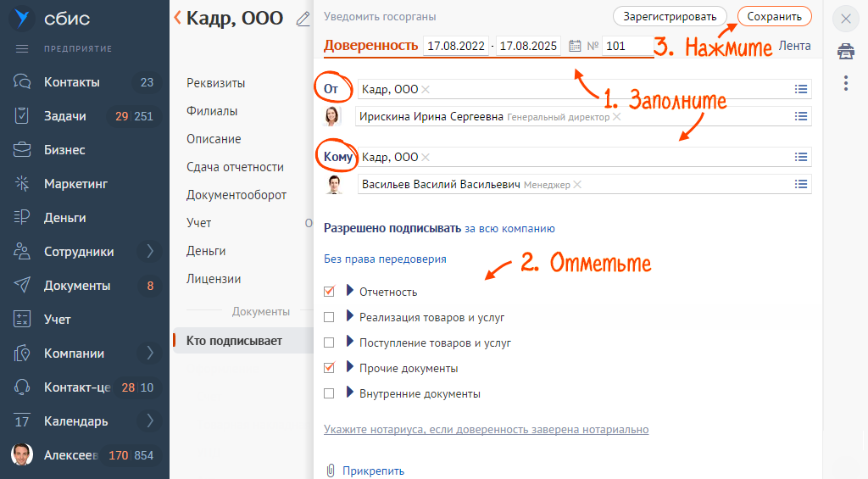Check the Внутренние документы checkbox
868x479 pixels.
[x=330, y=393]
